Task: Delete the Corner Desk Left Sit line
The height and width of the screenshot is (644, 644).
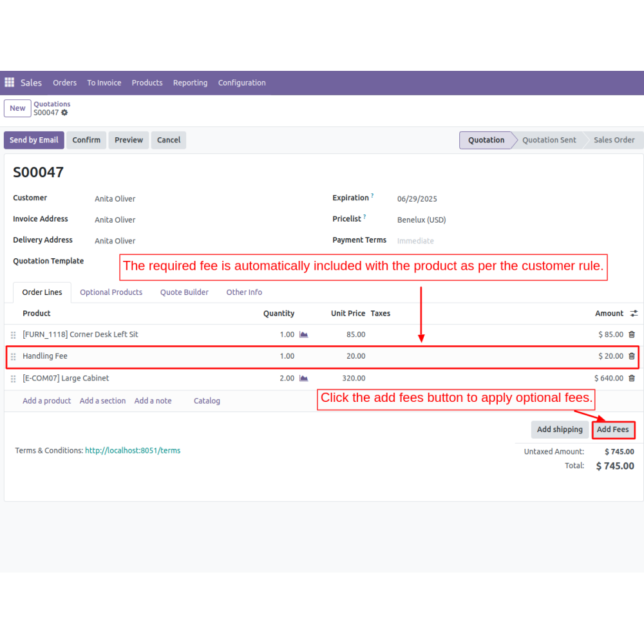Action: 631,334
